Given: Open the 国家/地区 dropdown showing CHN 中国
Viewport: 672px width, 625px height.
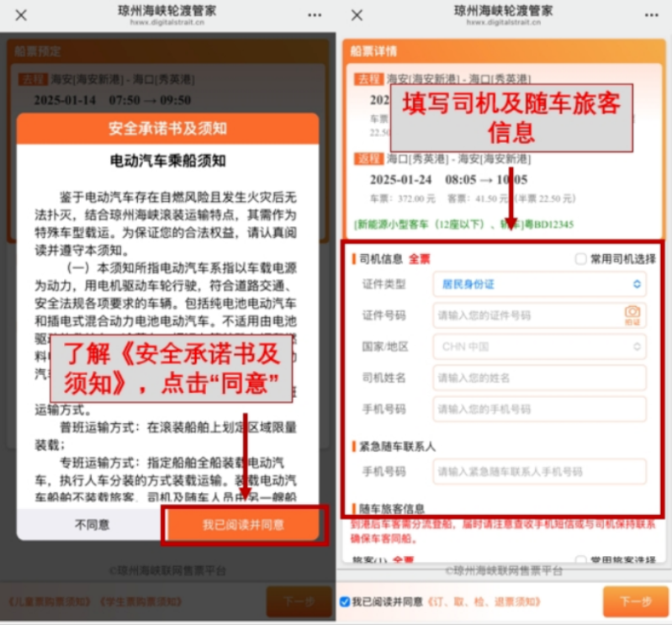Looking at the screenshot, I should point(539,346).
